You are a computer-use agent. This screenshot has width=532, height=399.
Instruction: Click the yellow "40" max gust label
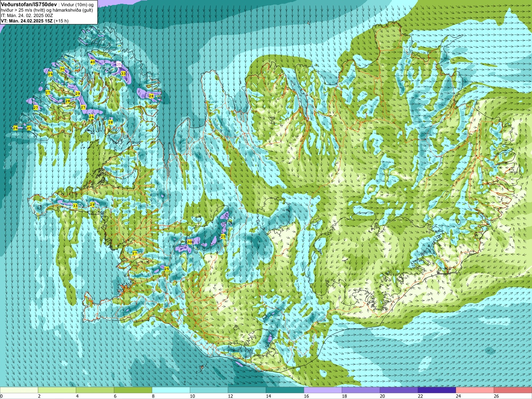[93, 62]
